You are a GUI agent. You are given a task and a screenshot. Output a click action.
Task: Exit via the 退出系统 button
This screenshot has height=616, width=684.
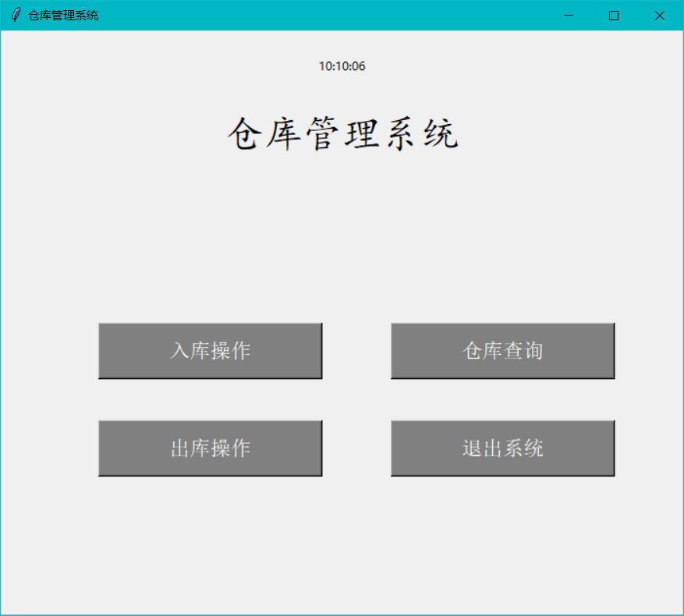click(x=502, y=448)
